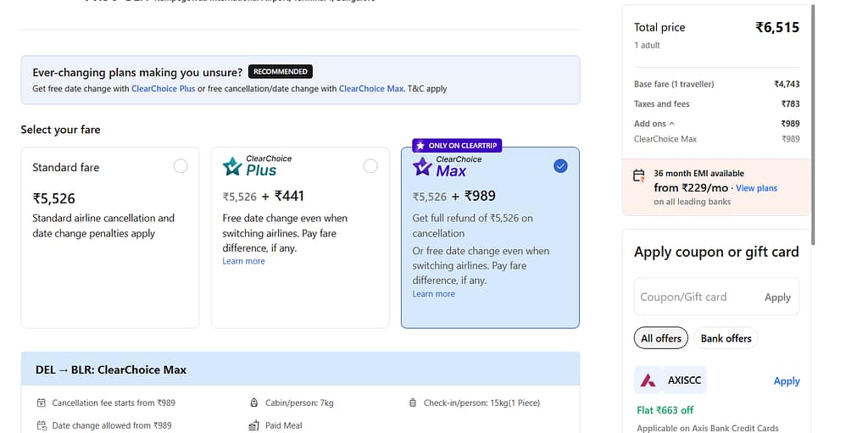Apply the AXISCC coupon offer
This screenshot has width=868, height=433.
787,381
